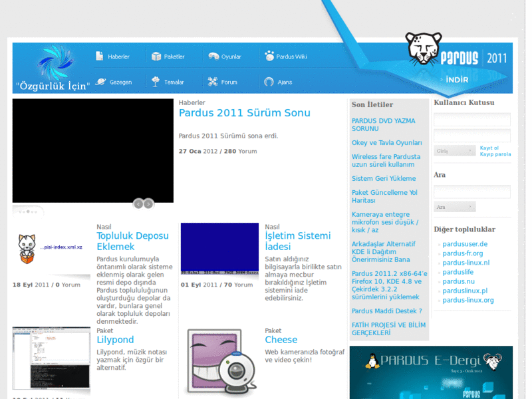Open Paket Güncelleme Yol Haritası post
Screen dimensions: 532x399
coord(384,196)
